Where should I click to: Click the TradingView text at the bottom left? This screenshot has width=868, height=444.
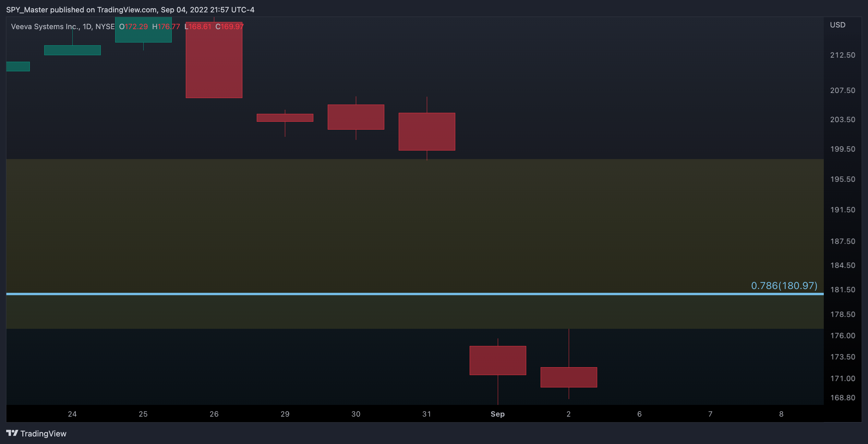point(43,434)
